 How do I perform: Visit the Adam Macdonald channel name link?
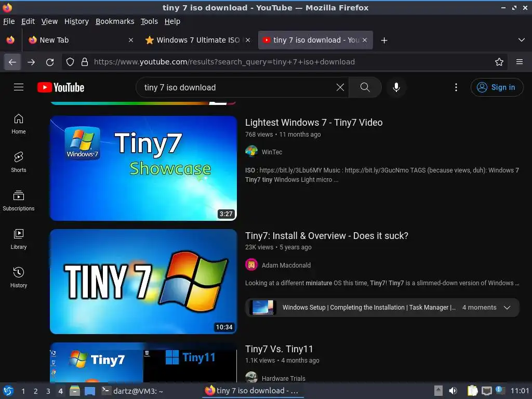(x=286, y=265)
